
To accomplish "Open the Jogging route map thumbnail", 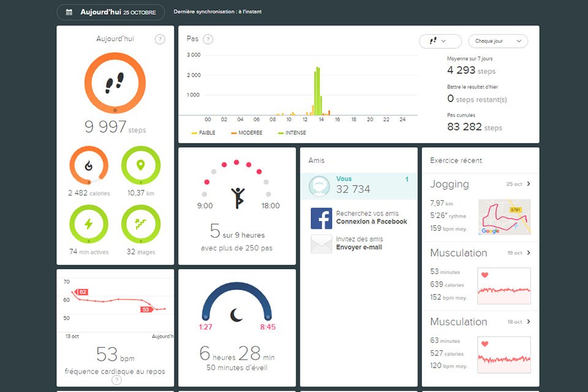I will (504, 217).
